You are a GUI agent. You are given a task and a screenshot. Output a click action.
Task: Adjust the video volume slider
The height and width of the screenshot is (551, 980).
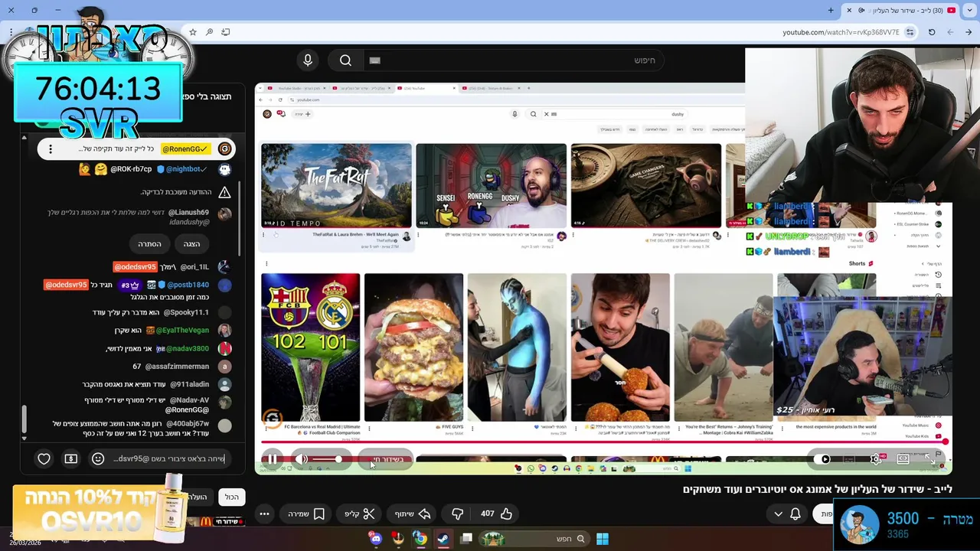pyautogui.click(x=329, y=459)
